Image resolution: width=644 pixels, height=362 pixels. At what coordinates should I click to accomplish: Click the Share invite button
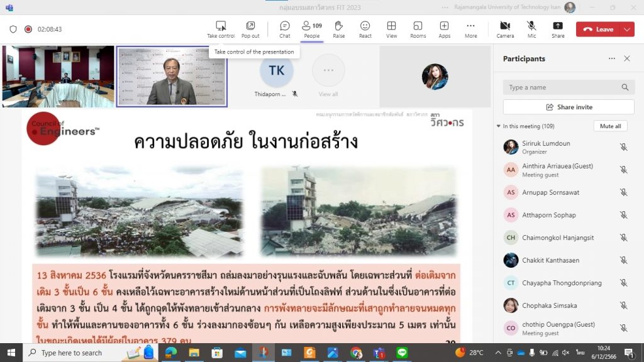pos(569,107)
